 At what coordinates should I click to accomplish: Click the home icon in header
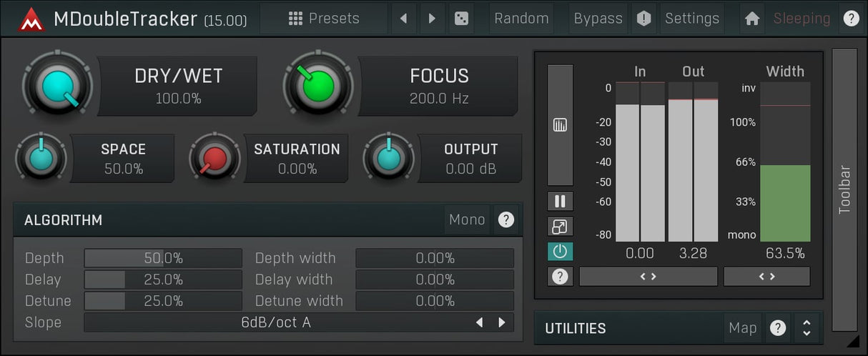pos(751,19)
